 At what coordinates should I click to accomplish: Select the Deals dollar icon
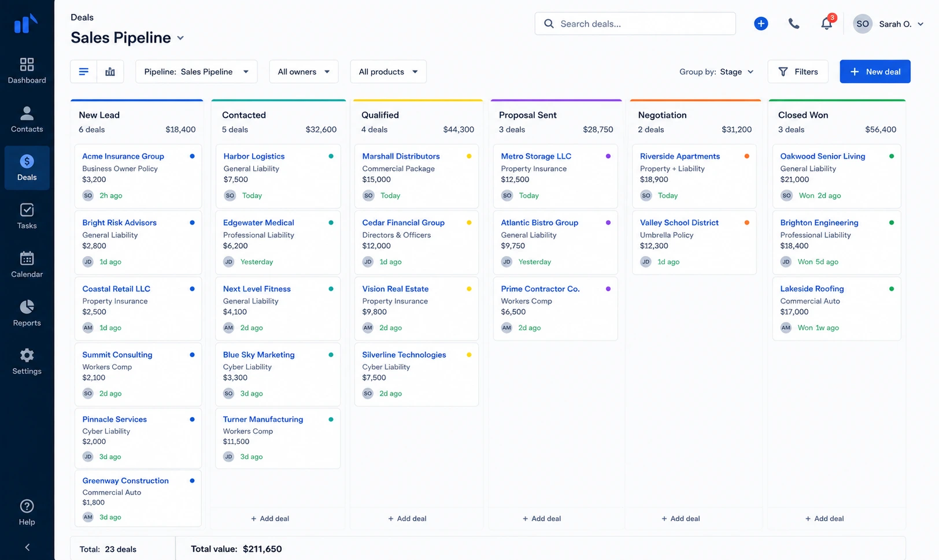coord(27,161)
